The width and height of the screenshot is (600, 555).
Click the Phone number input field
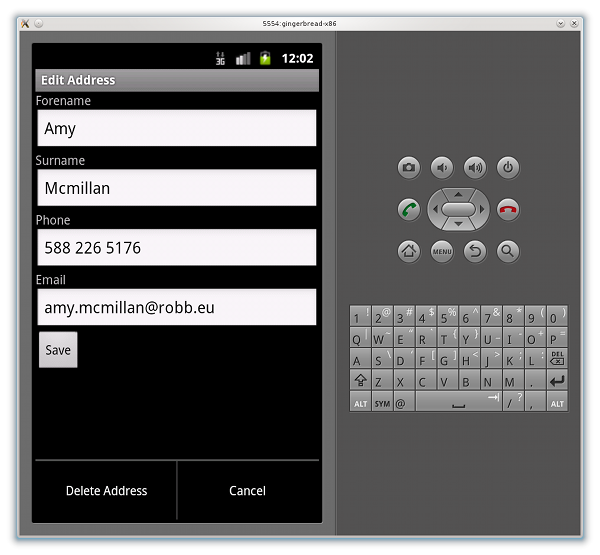[x=177, y=247]
